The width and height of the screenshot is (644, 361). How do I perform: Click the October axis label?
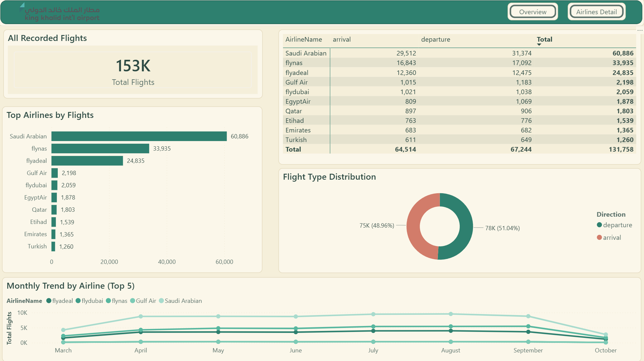pyautogui.click(x=605, y=350)
